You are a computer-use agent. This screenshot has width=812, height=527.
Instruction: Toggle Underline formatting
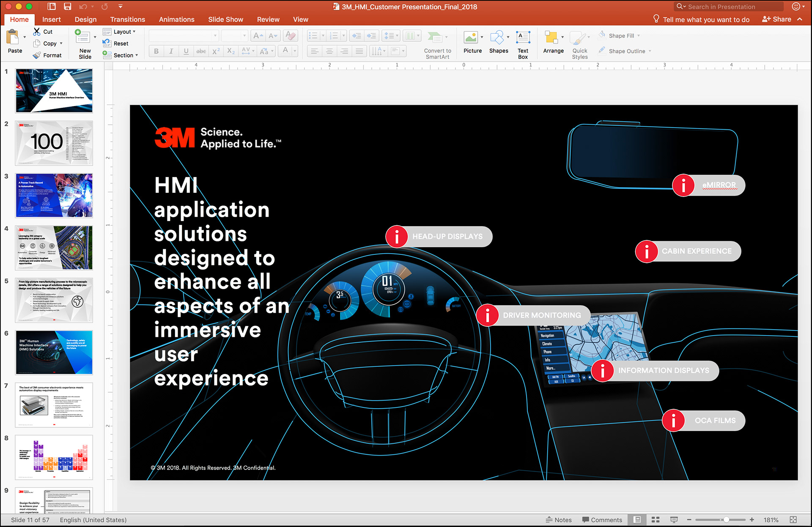pos(186,51)
